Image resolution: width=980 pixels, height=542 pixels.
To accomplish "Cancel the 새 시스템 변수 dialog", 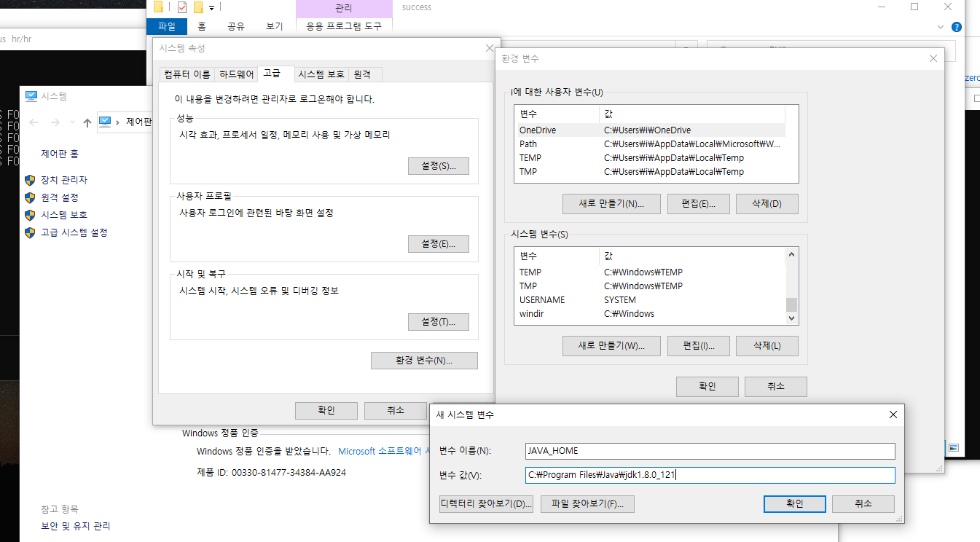I will [863, 504].
